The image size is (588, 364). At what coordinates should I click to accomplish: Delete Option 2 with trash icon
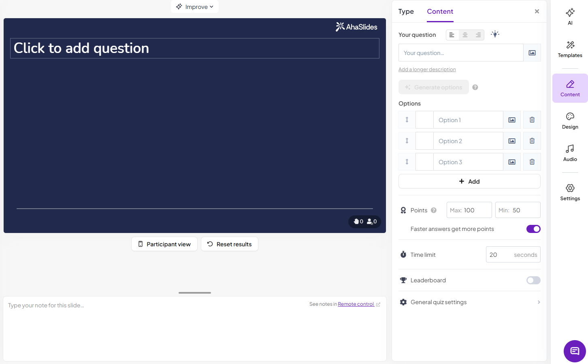(x=532, y=141)
